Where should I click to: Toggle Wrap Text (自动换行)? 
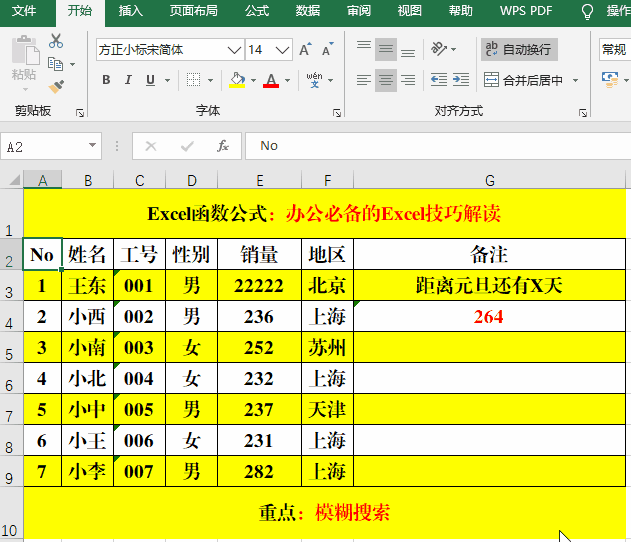click(x=519, y=49)
